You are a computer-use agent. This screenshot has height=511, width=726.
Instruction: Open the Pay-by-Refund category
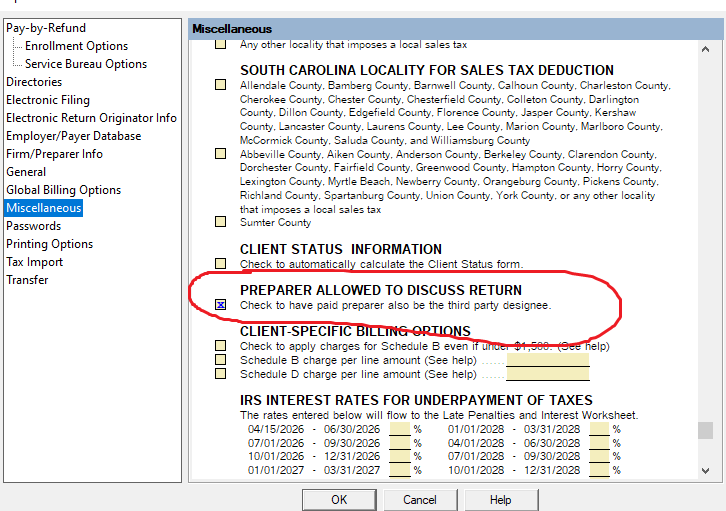coord(46,28)
